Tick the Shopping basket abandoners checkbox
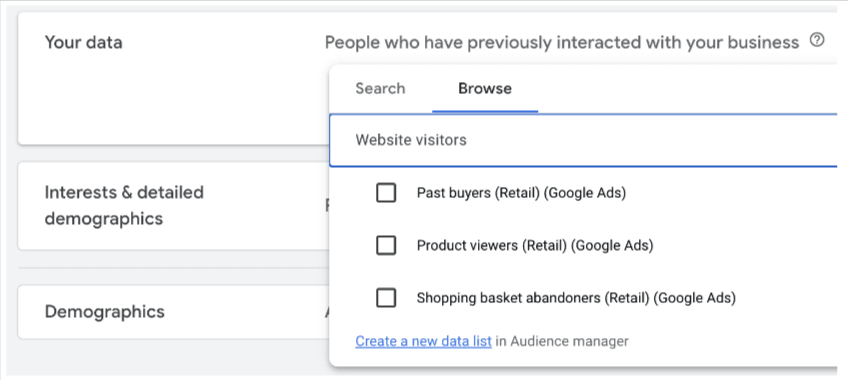848x380 pixels. pyautogui.click(x=386, y=298)
